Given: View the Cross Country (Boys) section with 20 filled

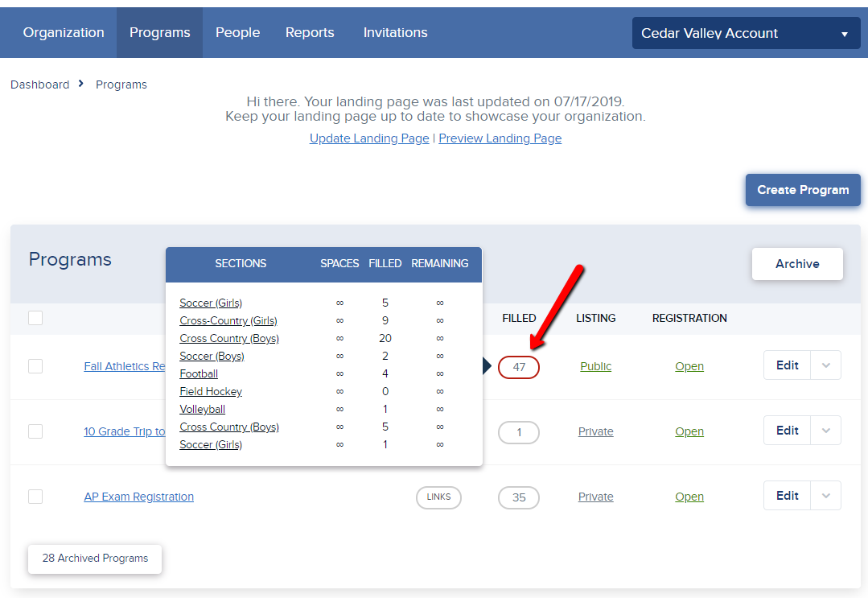Looking at the screenshot, I should [228, 338].
